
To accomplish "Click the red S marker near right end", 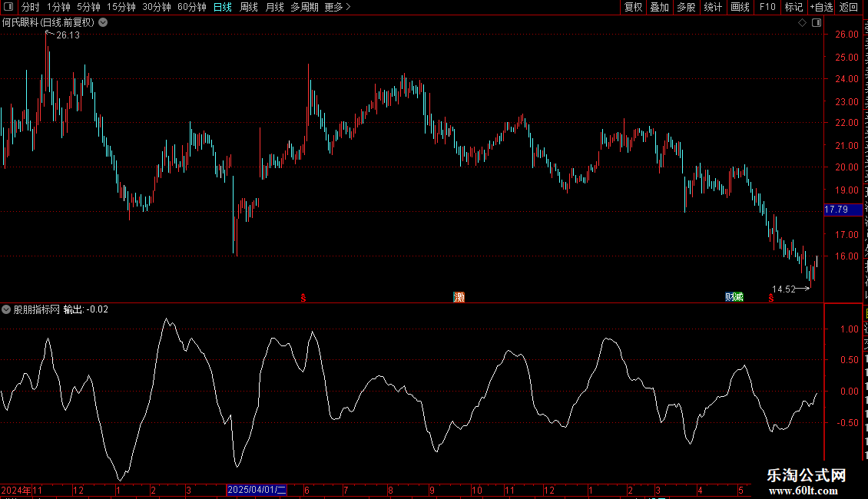I will (771, 298).
